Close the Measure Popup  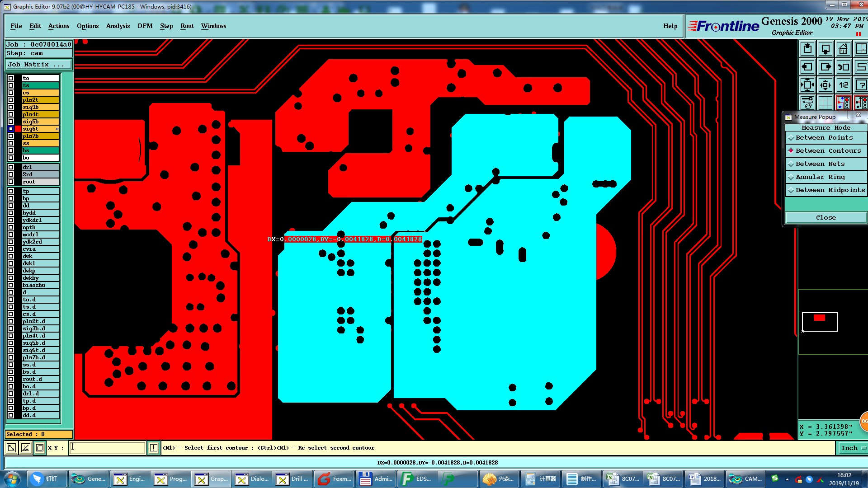826,218
